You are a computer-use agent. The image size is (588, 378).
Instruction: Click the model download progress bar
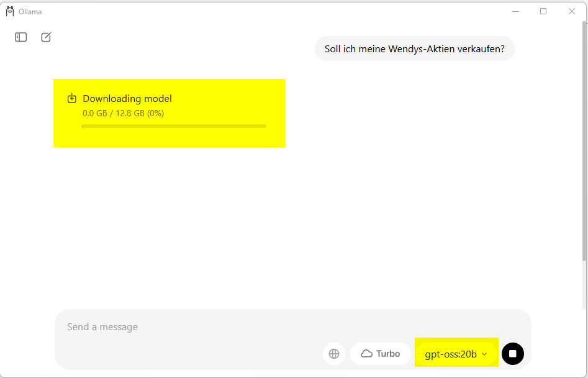pos(174,126)
